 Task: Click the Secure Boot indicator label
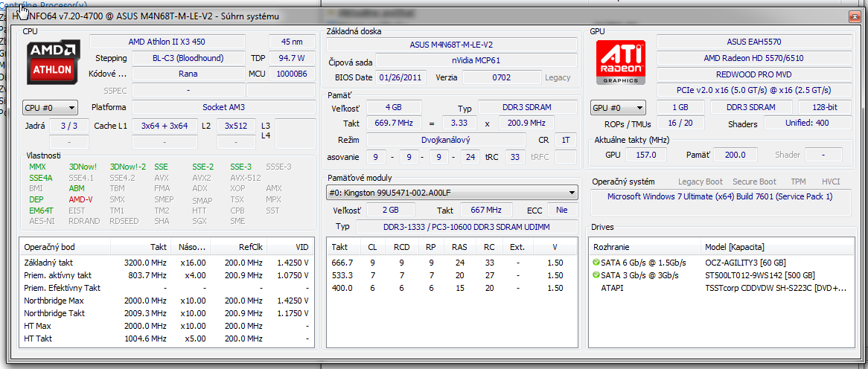pyautogui.click(x=755, y=182)
